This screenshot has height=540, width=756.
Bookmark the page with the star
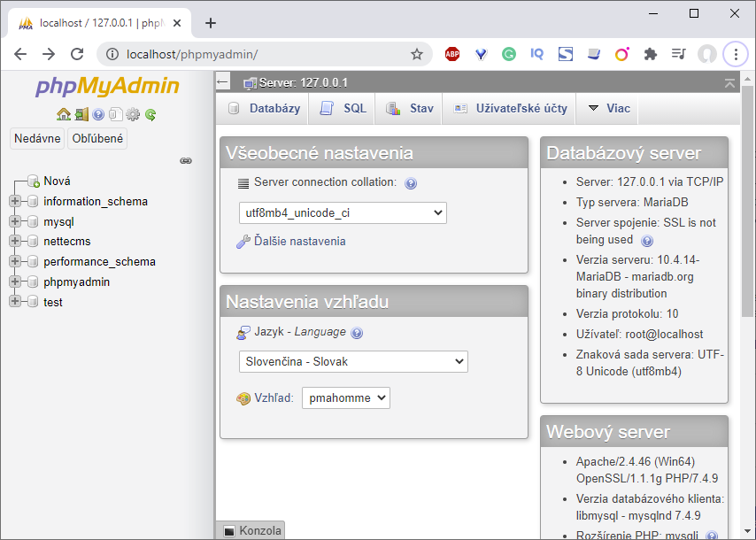point(417,53)
